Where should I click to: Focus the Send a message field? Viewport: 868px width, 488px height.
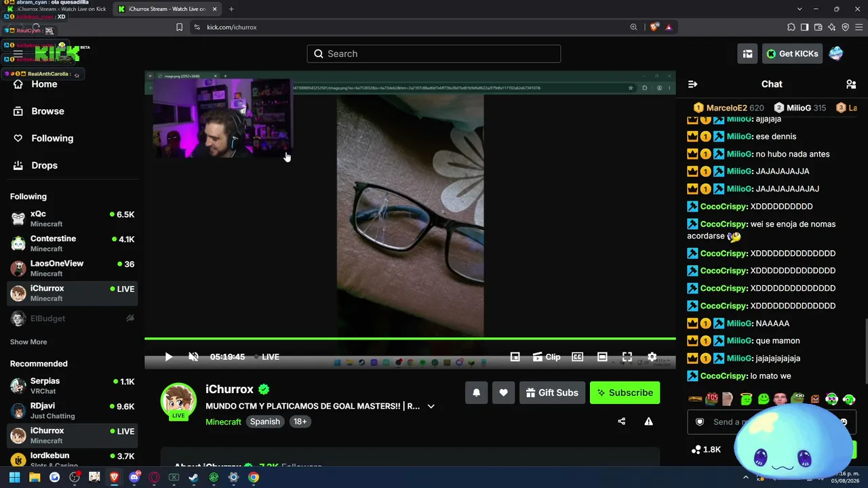click(772, 422)
